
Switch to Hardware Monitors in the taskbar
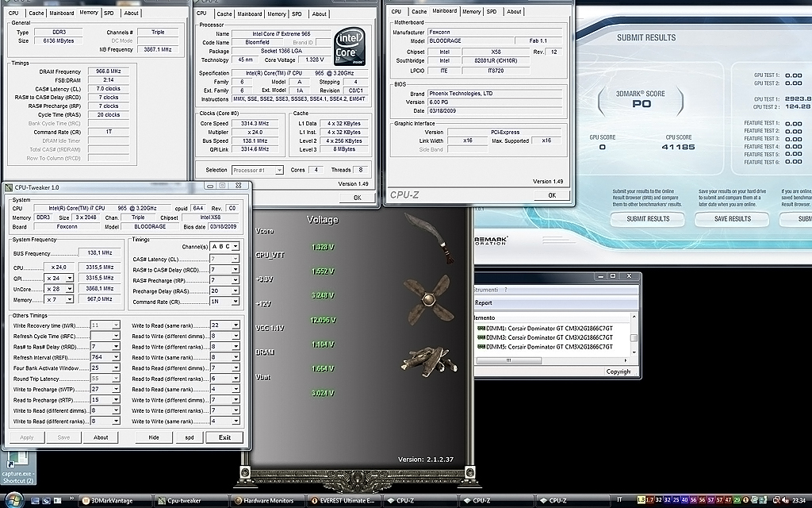tap(266, 501)
